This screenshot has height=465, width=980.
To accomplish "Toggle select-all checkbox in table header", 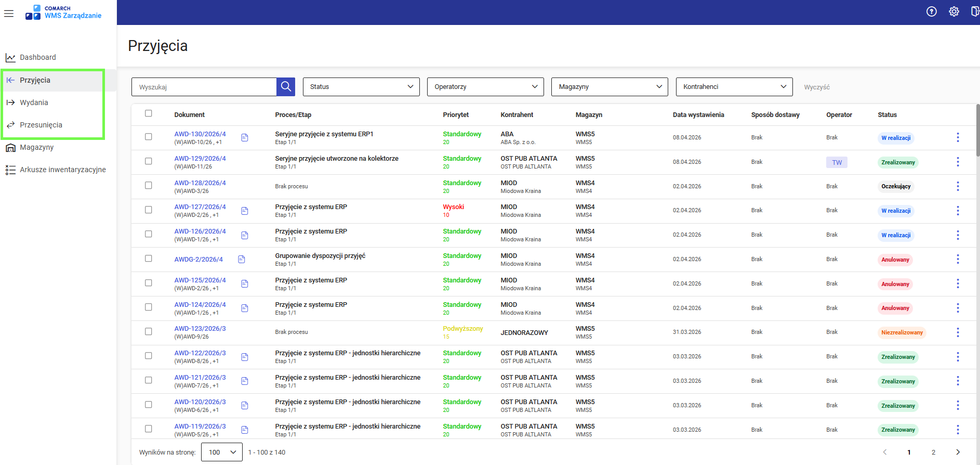I will (149, 113).
